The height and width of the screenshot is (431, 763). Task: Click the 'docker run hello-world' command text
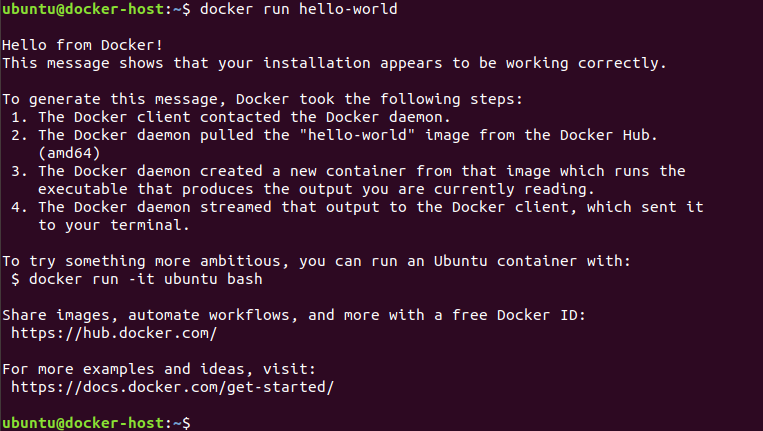[x=298, y=9]
